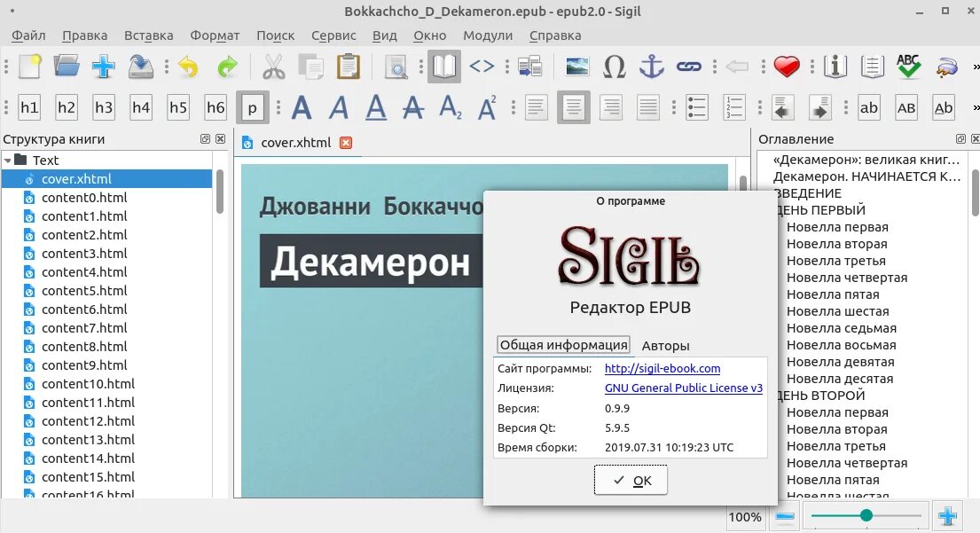
Task: Open the Файл menu
Action: coord(28,35)
